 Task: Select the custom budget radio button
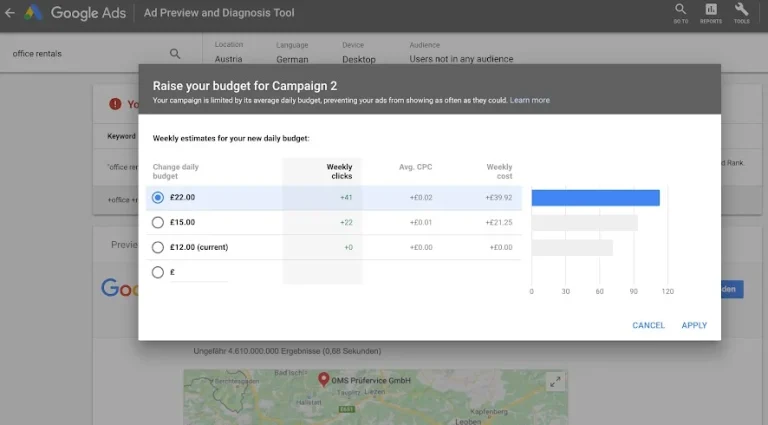(x=158, y=272)
